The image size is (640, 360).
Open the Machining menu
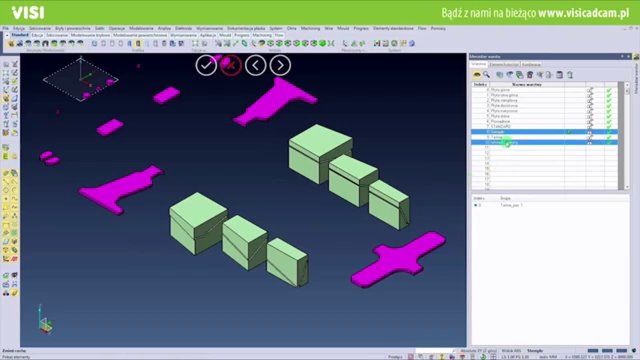click(x=310, y=29)
